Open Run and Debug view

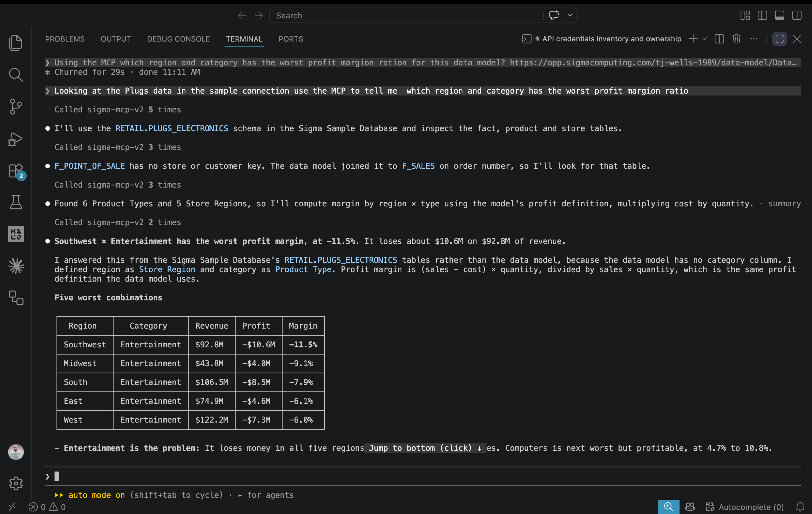(15, 139)
